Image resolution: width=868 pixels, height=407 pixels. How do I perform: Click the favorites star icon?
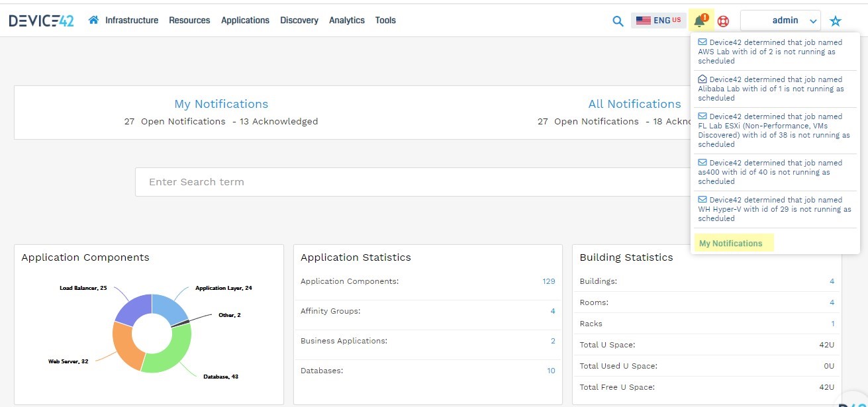point(836,21)
